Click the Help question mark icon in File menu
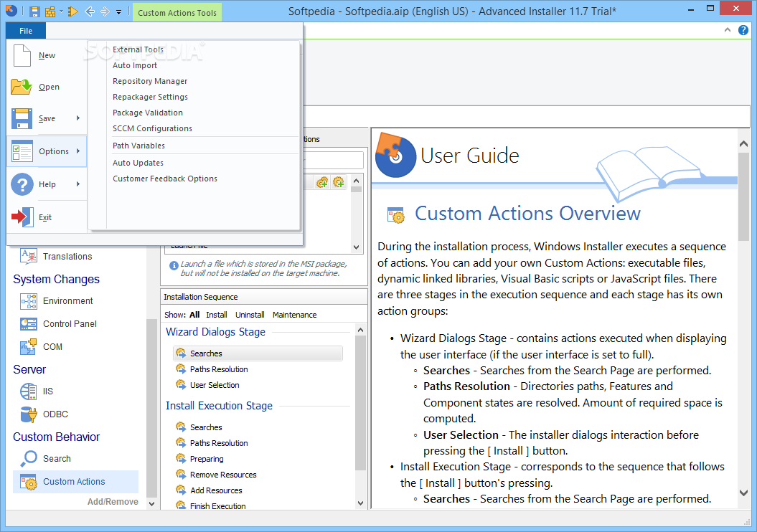This screenshot has height=532, width=757. pos(22,184)
